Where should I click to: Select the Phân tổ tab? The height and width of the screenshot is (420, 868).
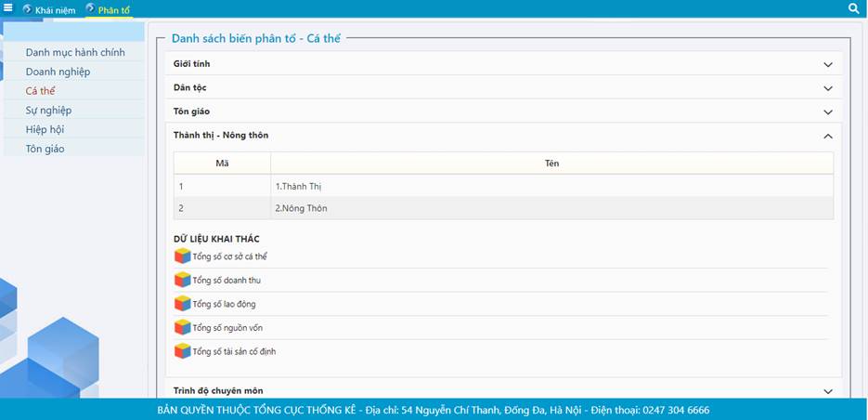pyautogui.click(x=113, y=10)
